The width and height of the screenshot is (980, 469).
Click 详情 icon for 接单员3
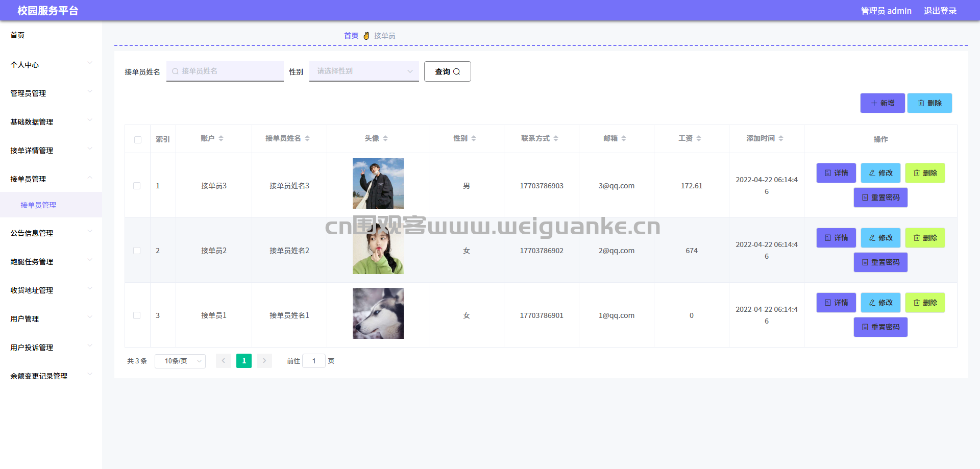828,173
